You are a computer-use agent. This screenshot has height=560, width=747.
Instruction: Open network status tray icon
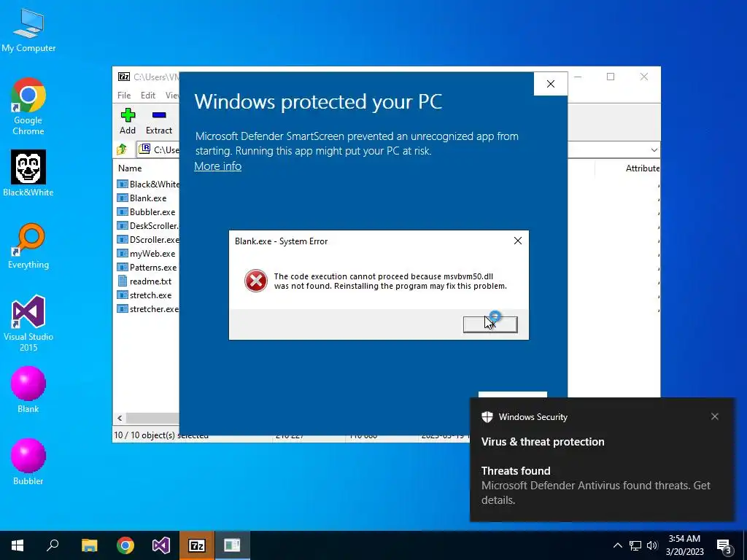coord(635,545)
